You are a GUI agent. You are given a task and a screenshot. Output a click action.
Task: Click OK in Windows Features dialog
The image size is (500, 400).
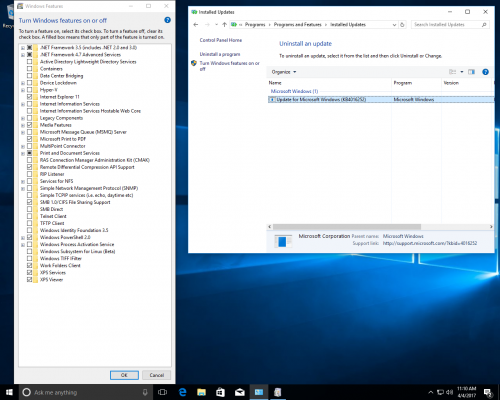point(124,375)
